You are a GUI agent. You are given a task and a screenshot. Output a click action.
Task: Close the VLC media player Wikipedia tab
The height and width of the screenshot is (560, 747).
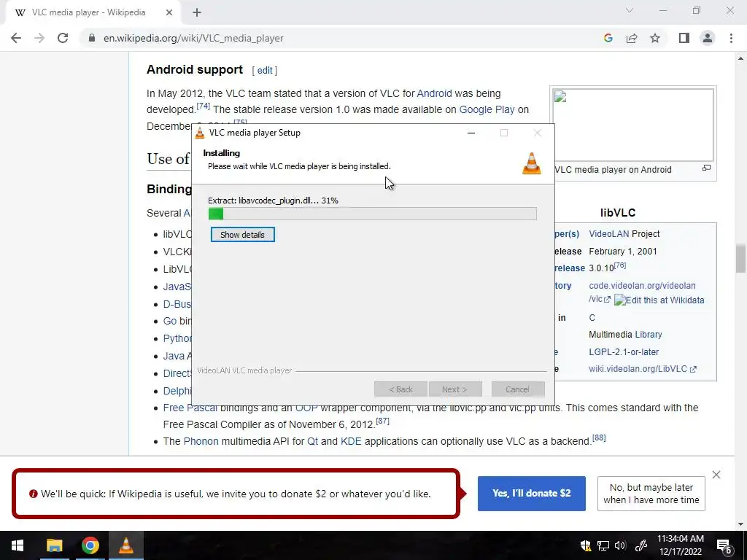169,12
